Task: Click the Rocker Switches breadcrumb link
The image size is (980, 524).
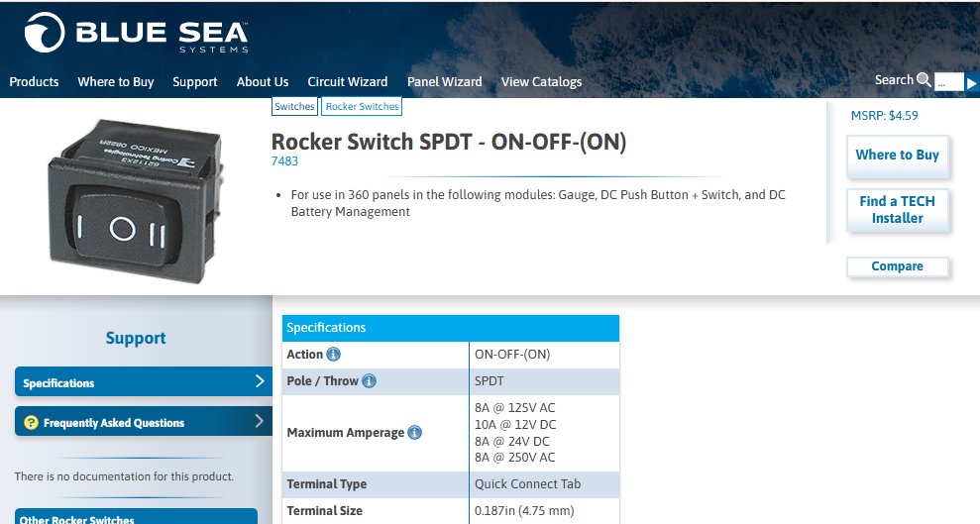Action: point(362,106)
